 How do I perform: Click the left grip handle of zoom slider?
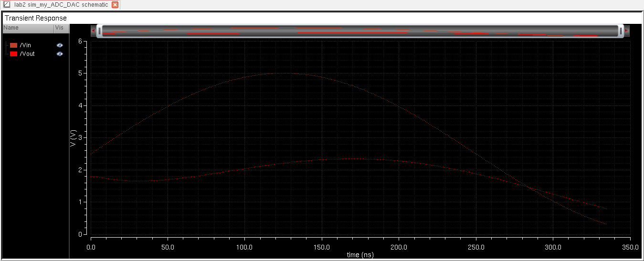click(99, 31)
